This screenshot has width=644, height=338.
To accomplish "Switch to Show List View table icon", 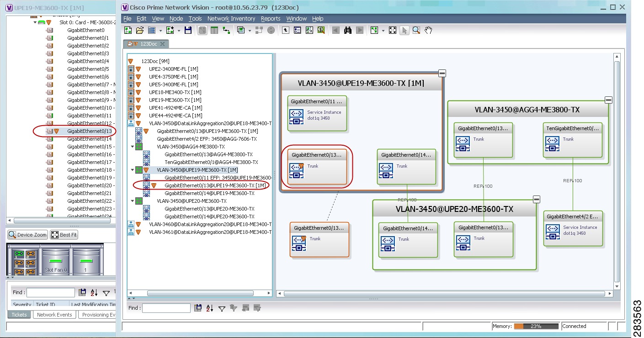I will click(x=214, y=30).
